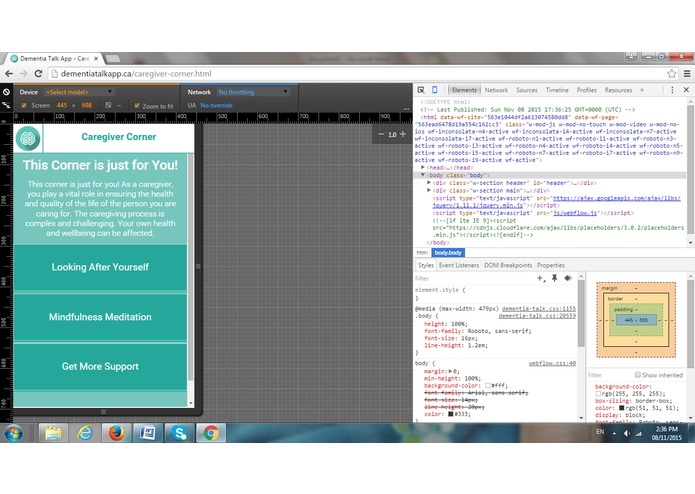
Task: Bookmark the page with the star icon
Action: [x=672, y=74]
